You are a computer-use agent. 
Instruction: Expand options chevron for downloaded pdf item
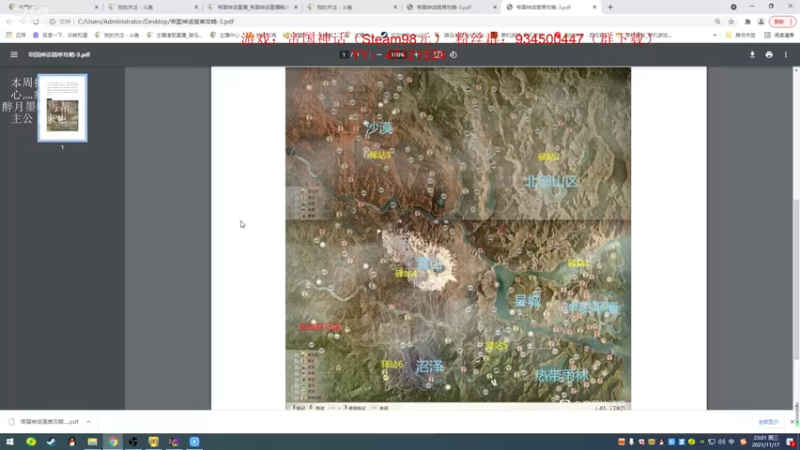coord(88,422)
